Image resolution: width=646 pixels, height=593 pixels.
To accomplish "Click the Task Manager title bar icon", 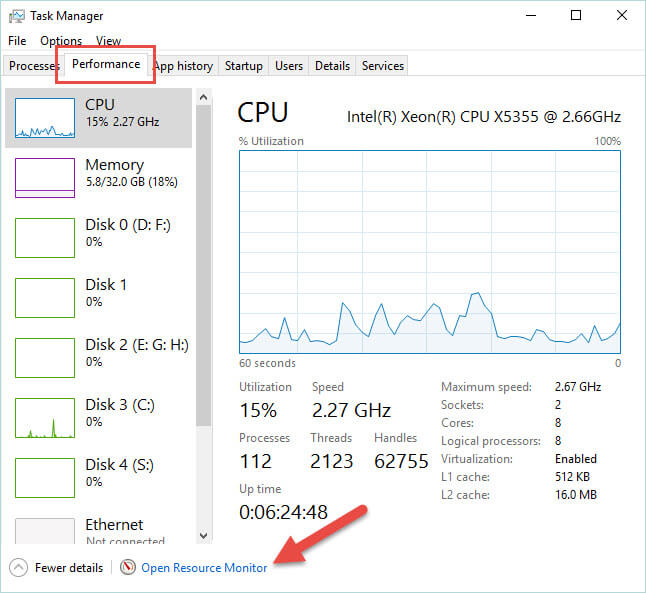I will 16,16.
